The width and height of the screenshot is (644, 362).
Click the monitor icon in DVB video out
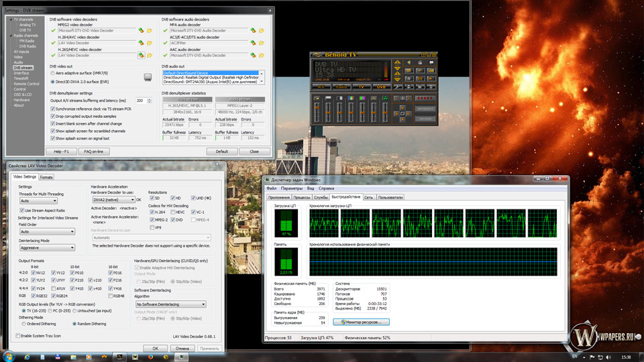147,76
